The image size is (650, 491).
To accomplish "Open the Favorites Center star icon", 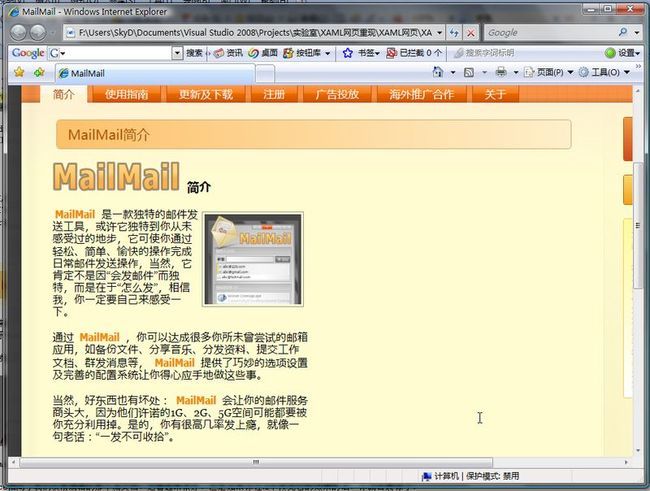I will [19, 73].
